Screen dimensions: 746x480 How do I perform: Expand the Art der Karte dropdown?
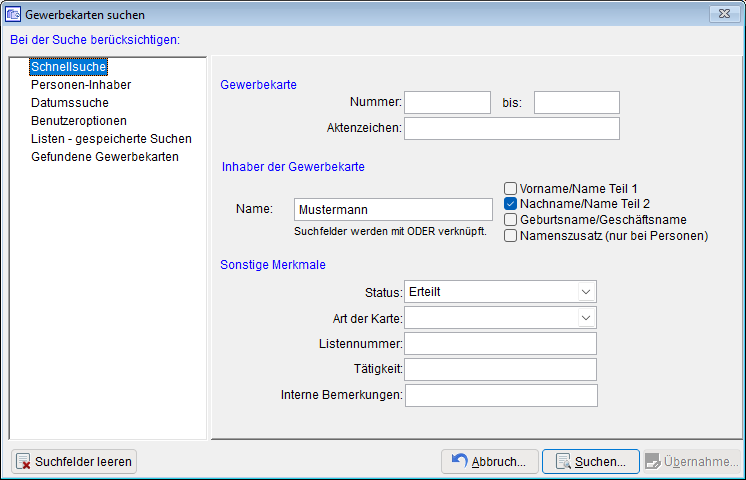[x=585, y=318]
